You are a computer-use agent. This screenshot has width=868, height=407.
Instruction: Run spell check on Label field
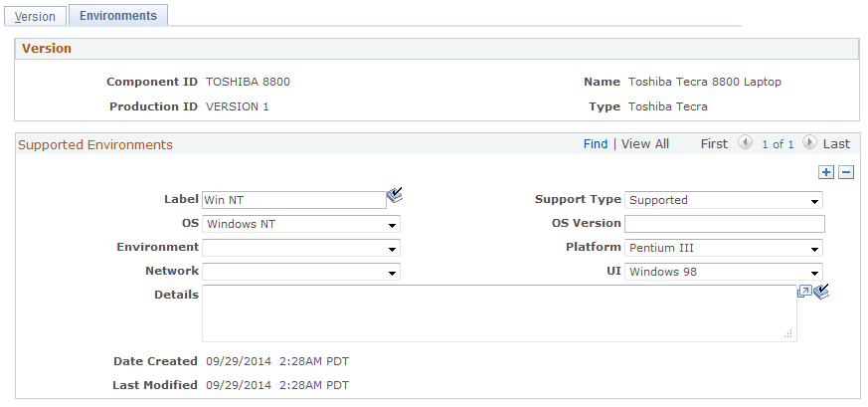point(395,195)
